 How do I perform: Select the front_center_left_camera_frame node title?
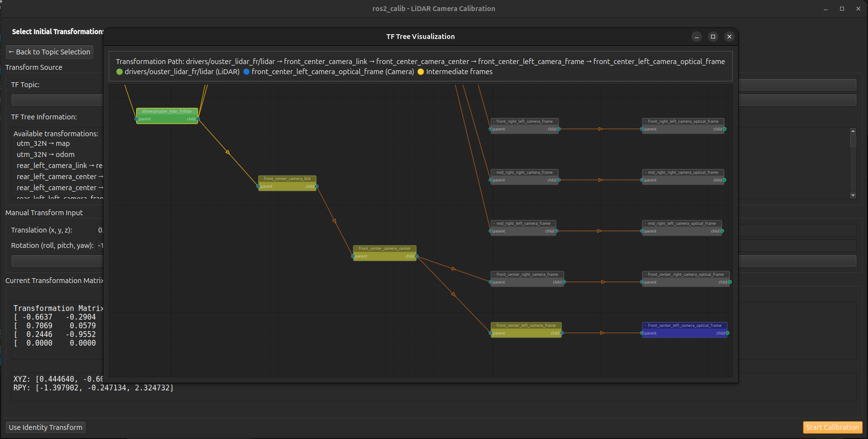click(526, 325)
